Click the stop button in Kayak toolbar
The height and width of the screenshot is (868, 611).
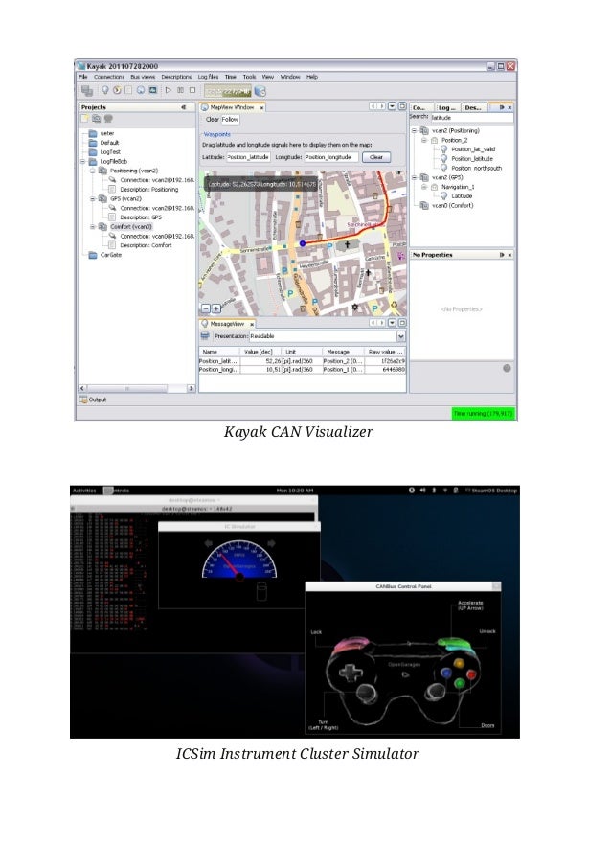pyautogui.click(x=192, y=90)
